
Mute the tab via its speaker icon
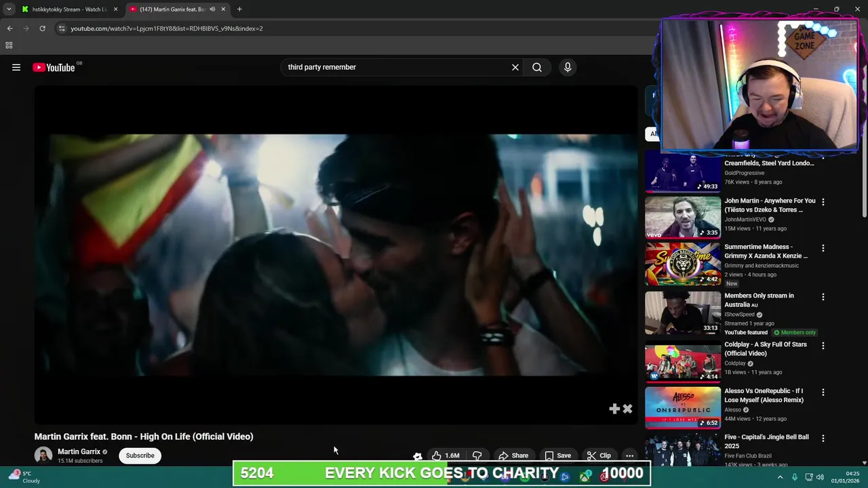click(x=212, y=9)
